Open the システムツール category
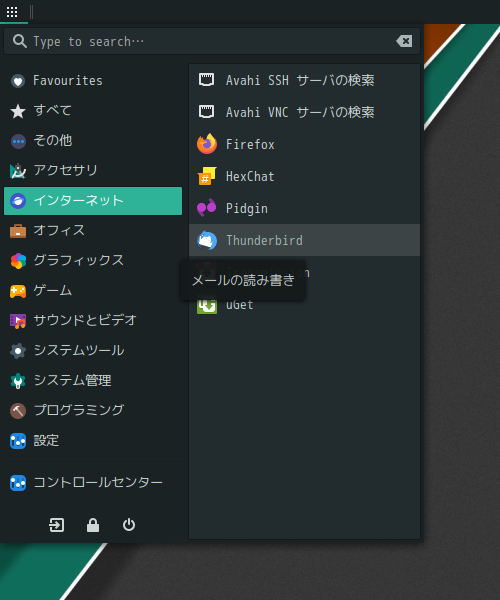Screen dimensions: 500x600 point(93,351)
